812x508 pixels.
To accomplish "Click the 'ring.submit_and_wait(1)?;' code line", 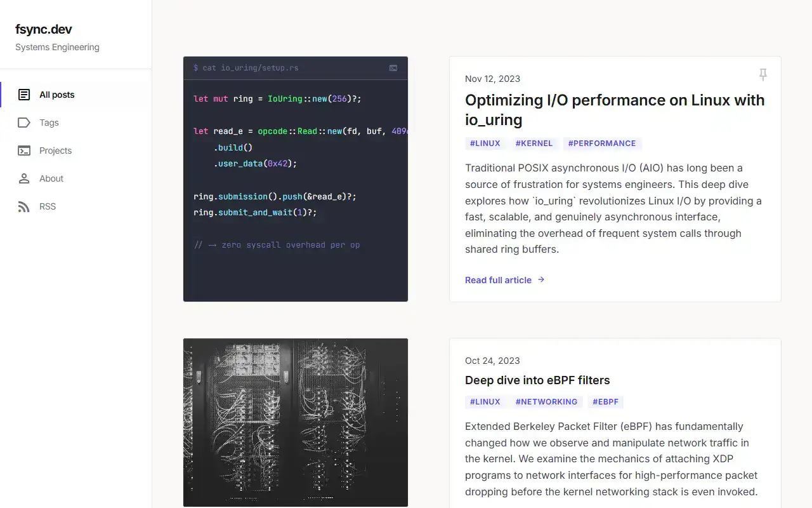I will pos(255,212).
